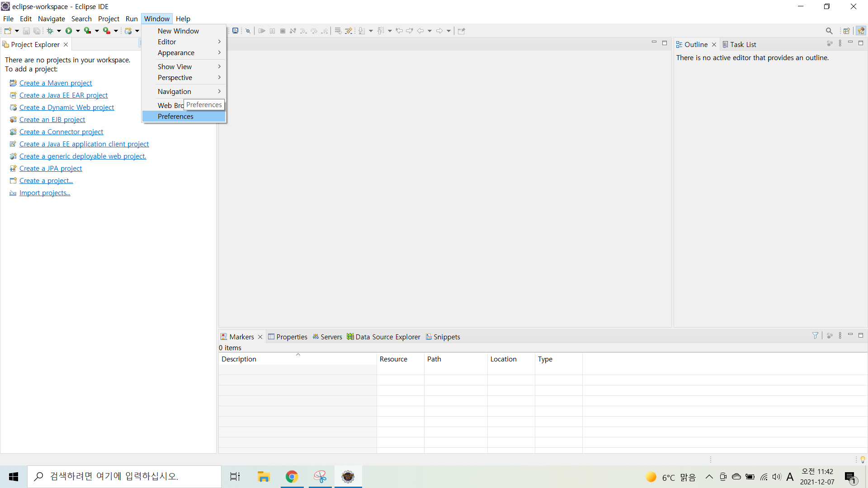Choose Preferences in Window menu
Screen dimensions: 868x488
[184, 117]
